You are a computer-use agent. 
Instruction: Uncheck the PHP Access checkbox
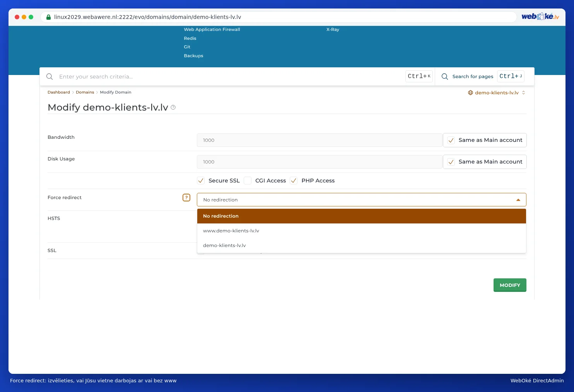pyautogui.click(x=294, y=181)
